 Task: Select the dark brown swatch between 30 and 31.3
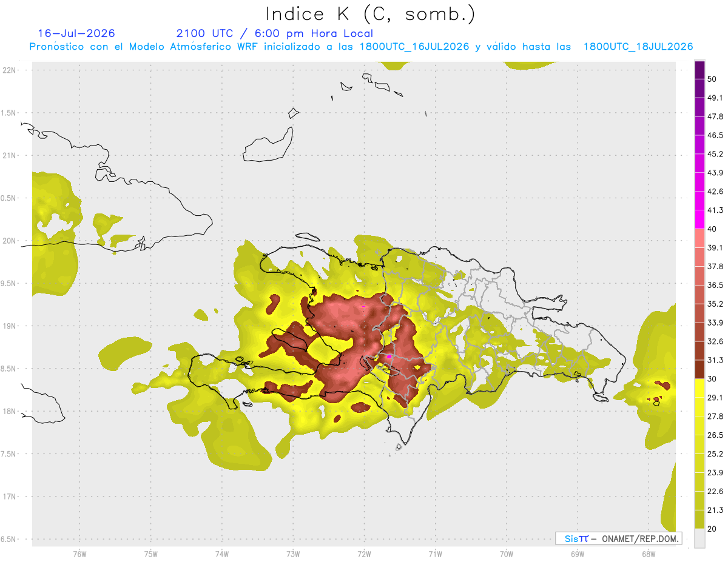[x=699, y=369]
